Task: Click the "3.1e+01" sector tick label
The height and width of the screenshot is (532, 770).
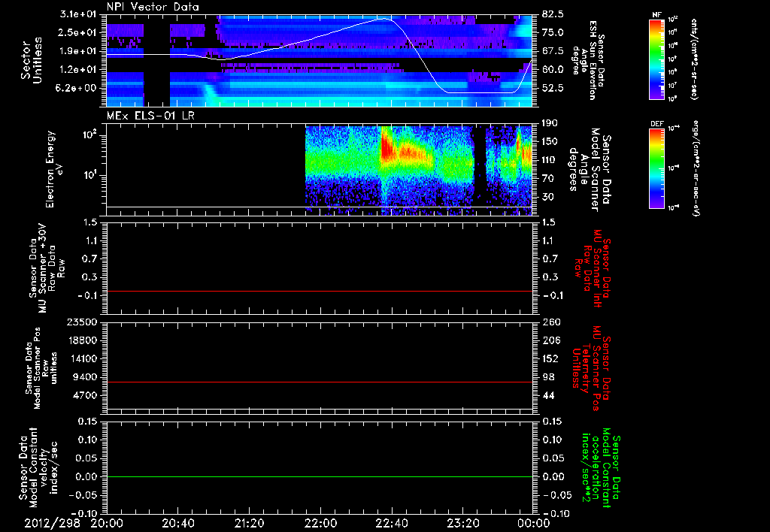Action: (x=78, y=14)
